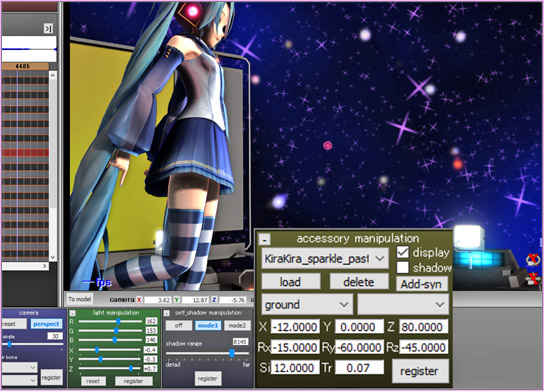Switch self shadow to mode2

point(237,325)
